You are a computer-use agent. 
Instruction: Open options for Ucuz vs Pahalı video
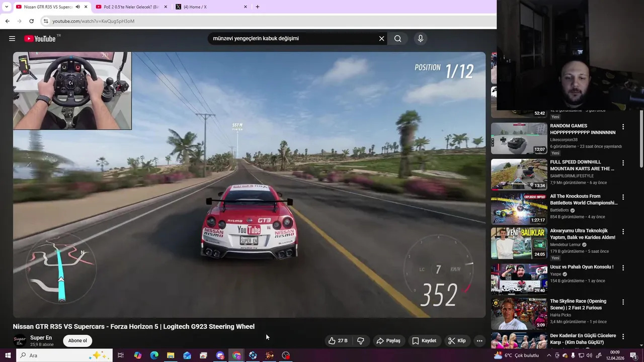623,268
